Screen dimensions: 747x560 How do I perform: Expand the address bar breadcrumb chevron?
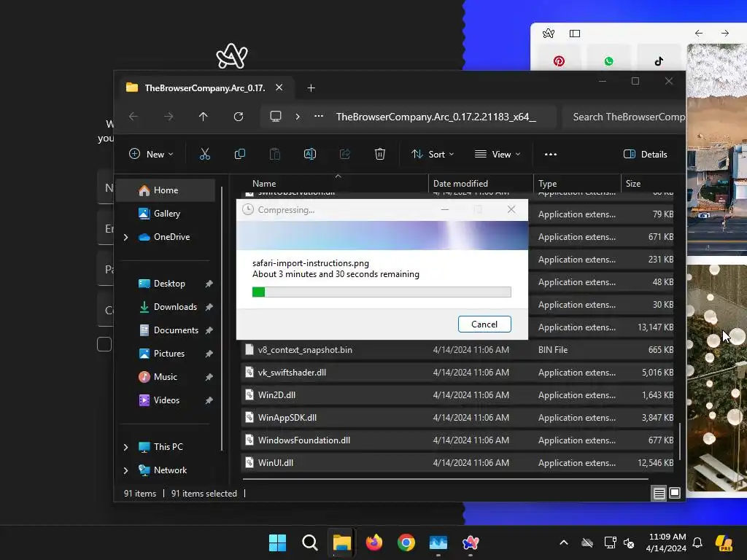tap(298, 117)
